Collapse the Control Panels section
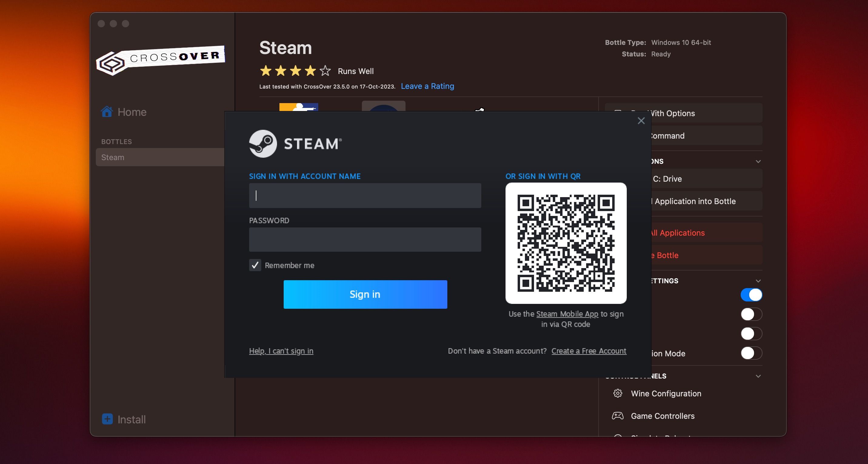This screenshot has height=464, width=868. (758, 376)
